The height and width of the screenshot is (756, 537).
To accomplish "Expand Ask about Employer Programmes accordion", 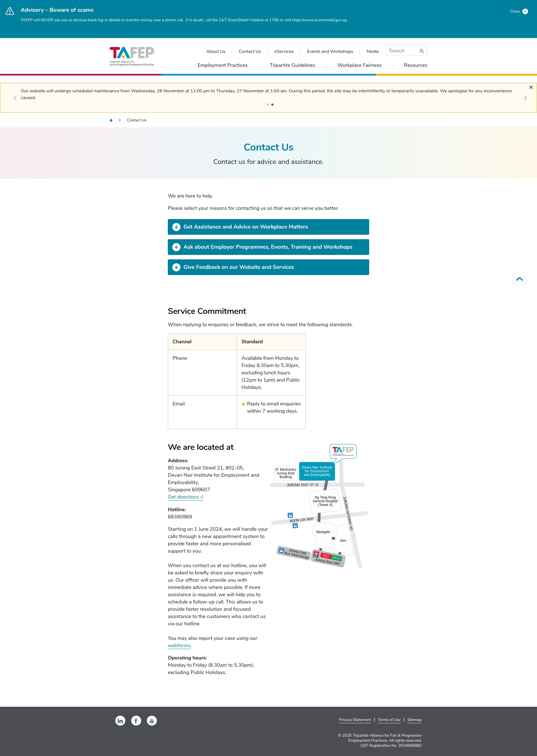I will point(268,247).
